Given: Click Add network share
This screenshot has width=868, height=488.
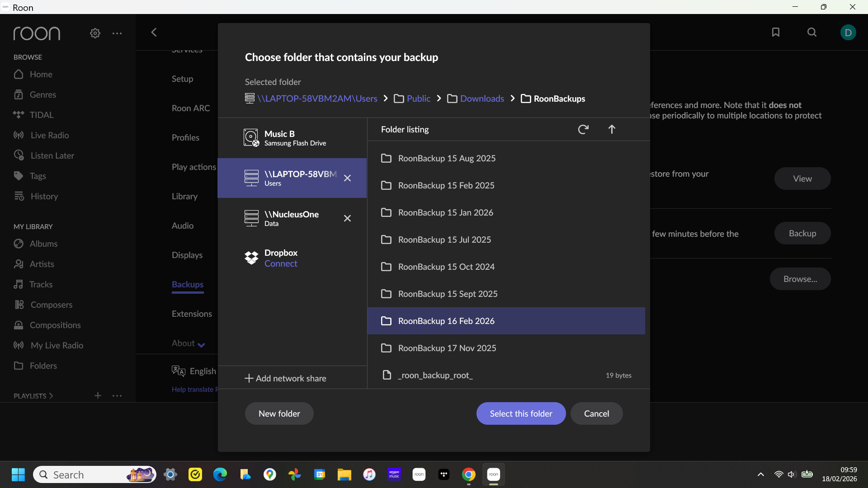Looking at the screenshot, I should pyautogui.click(x=286, y=378).
